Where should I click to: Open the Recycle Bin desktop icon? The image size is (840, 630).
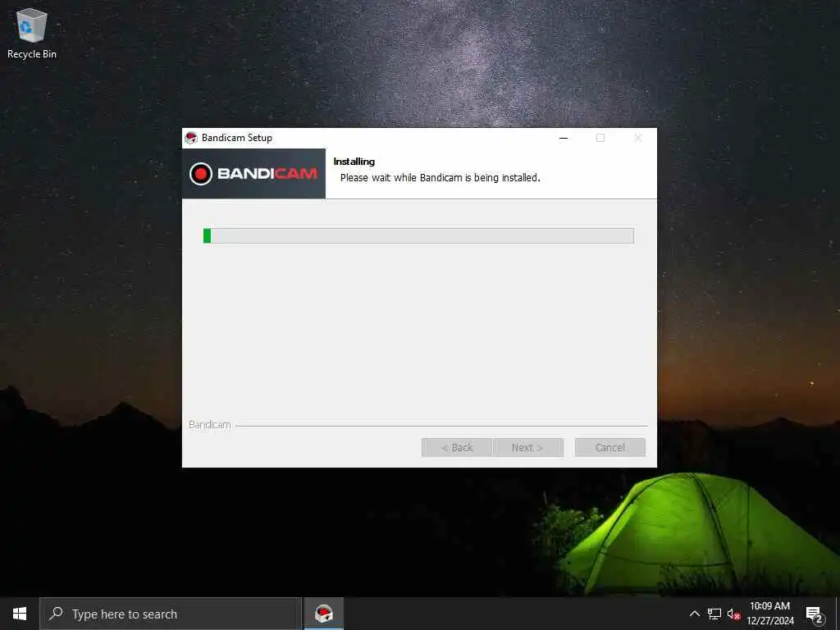(x=32, y=33)
